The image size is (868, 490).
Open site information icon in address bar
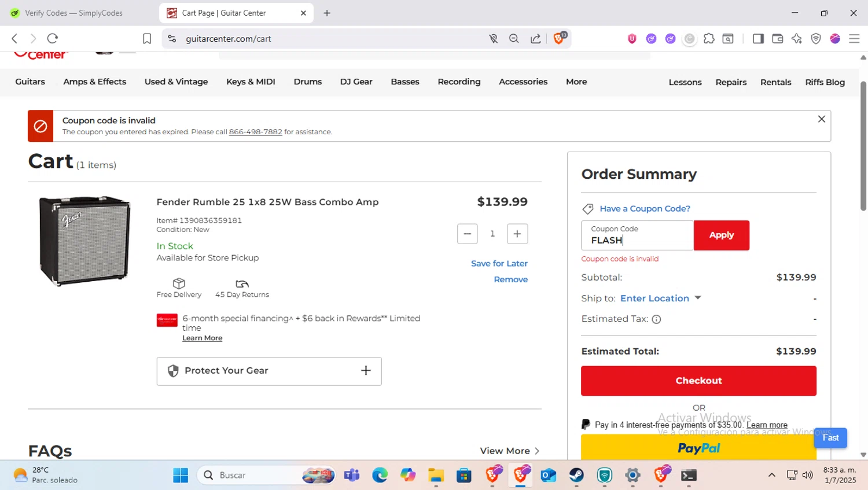(172, 39)
